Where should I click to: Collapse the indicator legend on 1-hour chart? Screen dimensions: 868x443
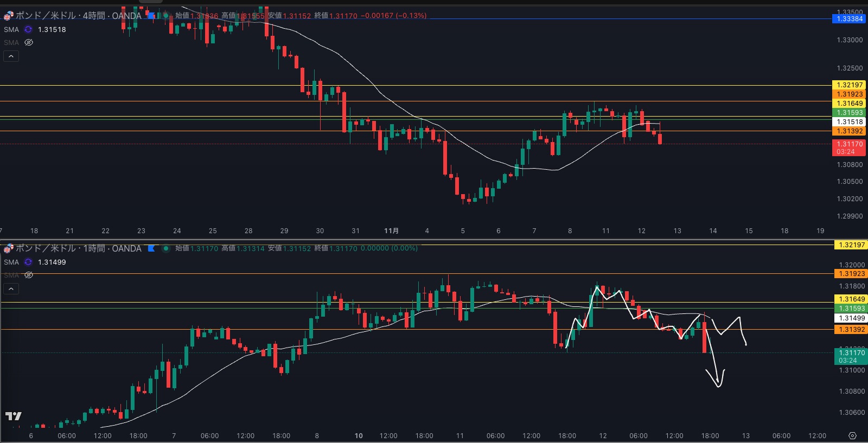coord(11,289)
